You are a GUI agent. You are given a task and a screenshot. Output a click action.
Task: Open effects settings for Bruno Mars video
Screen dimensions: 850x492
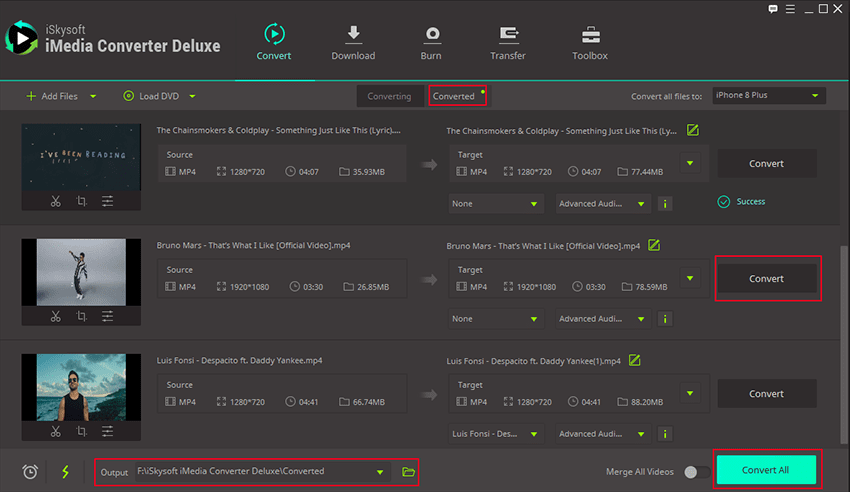[x=107, y=316]
